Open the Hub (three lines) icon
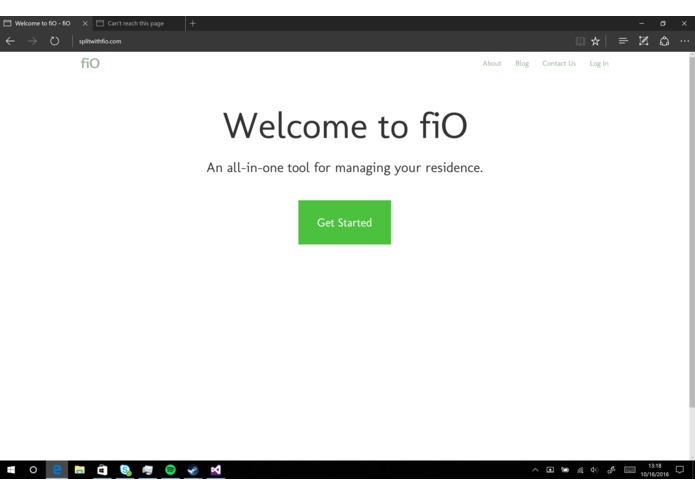This screenshot has height=494, width=695. click(x=623, y=41)
